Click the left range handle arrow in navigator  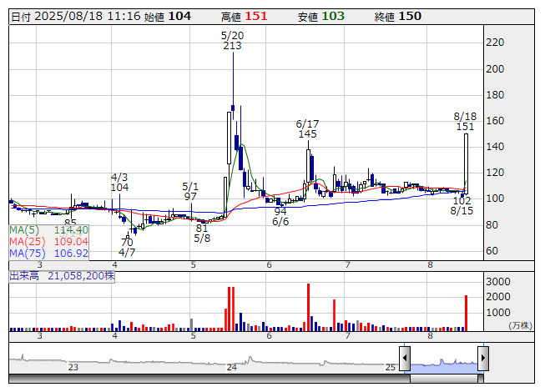405,359
